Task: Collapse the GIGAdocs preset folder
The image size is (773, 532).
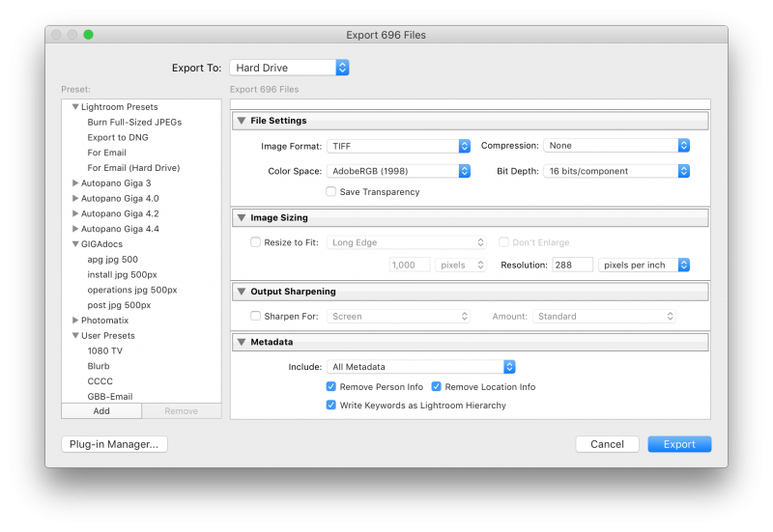Action: (x=75, y=244)
